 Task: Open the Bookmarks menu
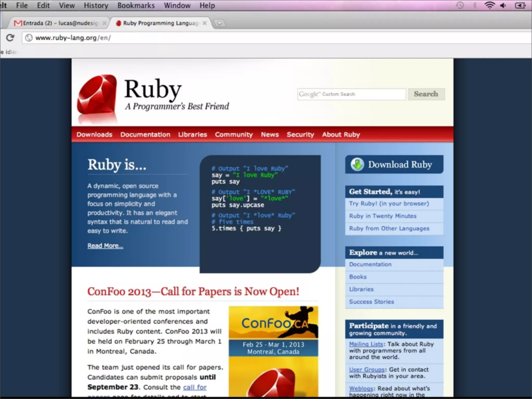(136, 5)
